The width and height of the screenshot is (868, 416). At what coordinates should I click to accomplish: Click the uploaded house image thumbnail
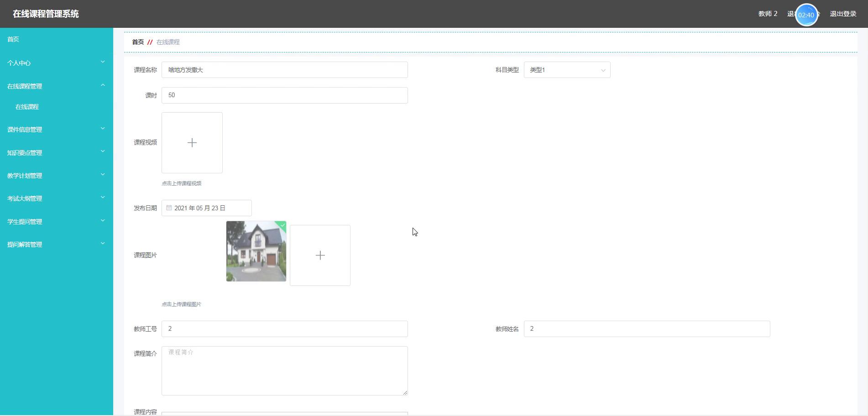(x=256, y=251)
